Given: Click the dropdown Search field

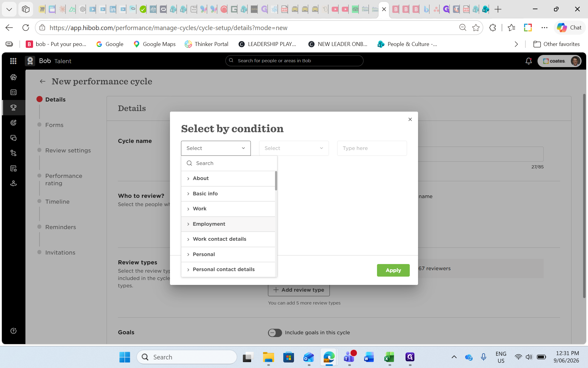Looking at the screenshot, I should point(229,163).
